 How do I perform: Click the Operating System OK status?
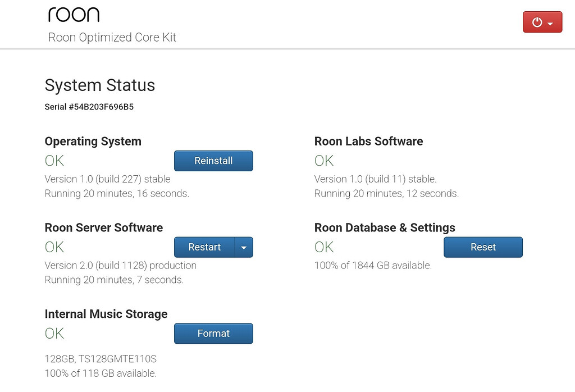point(54,161)
